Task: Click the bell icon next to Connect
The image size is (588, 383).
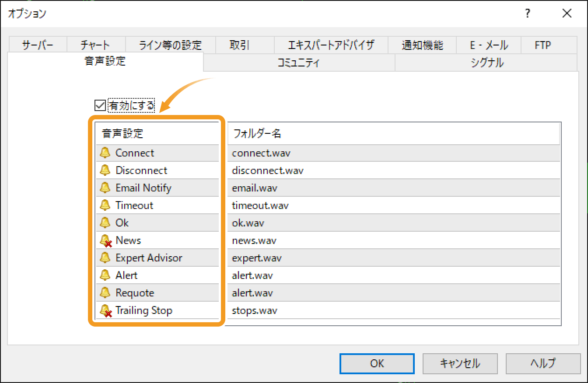Action: [105, 153]
